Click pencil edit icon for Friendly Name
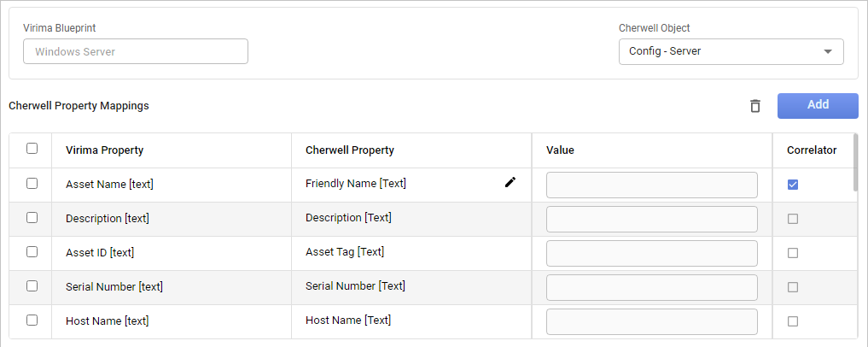The height and width of the screenshot is (347, 868). 510,182
